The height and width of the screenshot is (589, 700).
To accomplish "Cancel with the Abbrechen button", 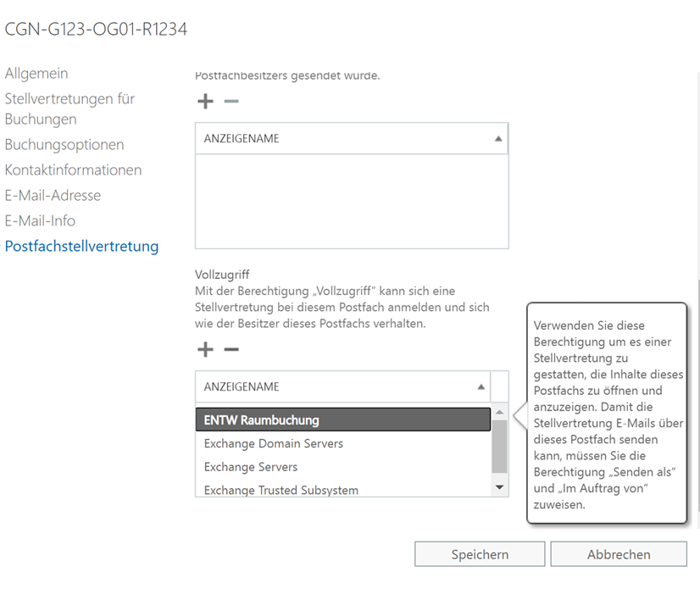I will click(x=619, y=554).
